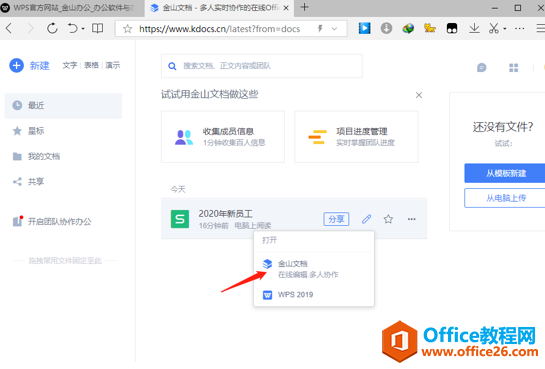Open the three-dot more menu on file row

pos(412,219)
